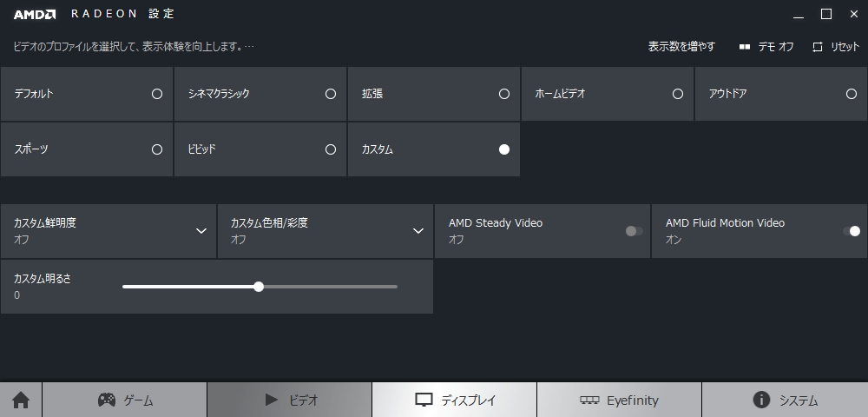Click 表示数を増やす to show more
Viewport: 868px width, 417px height.
pos(681,47)
